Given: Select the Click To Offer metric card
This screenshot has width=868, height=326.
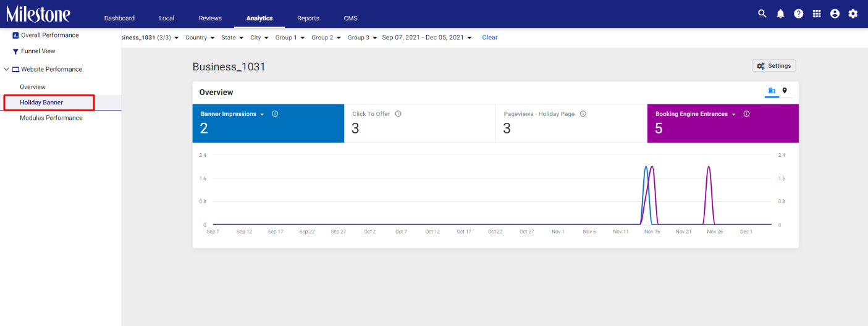Looking at the screenshot, I should coord(419,123).
